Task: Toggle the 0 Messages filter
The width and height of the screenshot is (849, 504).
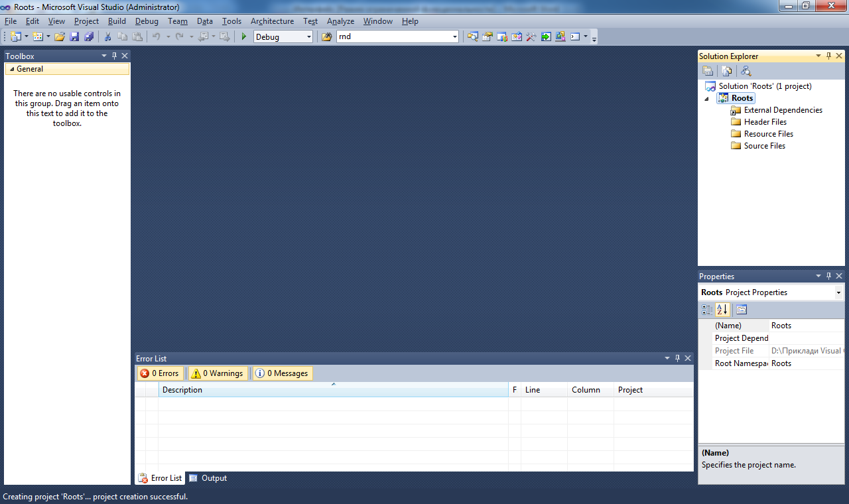Action: point(283,373)
